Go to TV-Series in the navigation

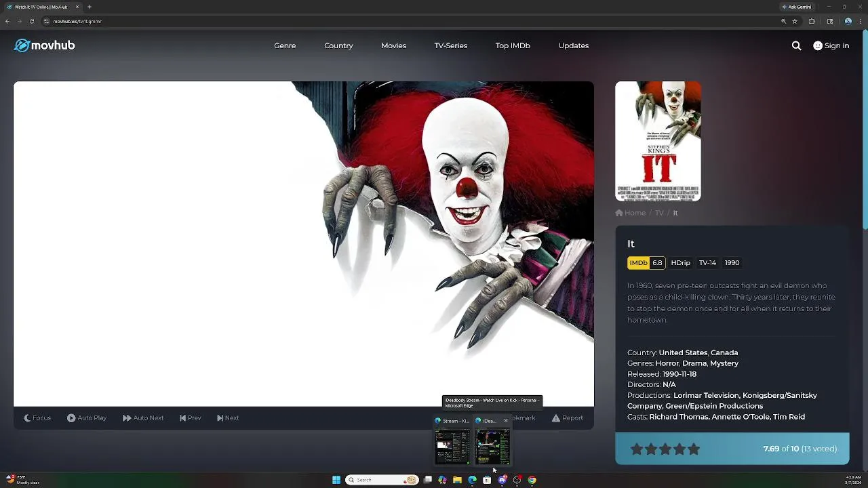coord(451,45)
